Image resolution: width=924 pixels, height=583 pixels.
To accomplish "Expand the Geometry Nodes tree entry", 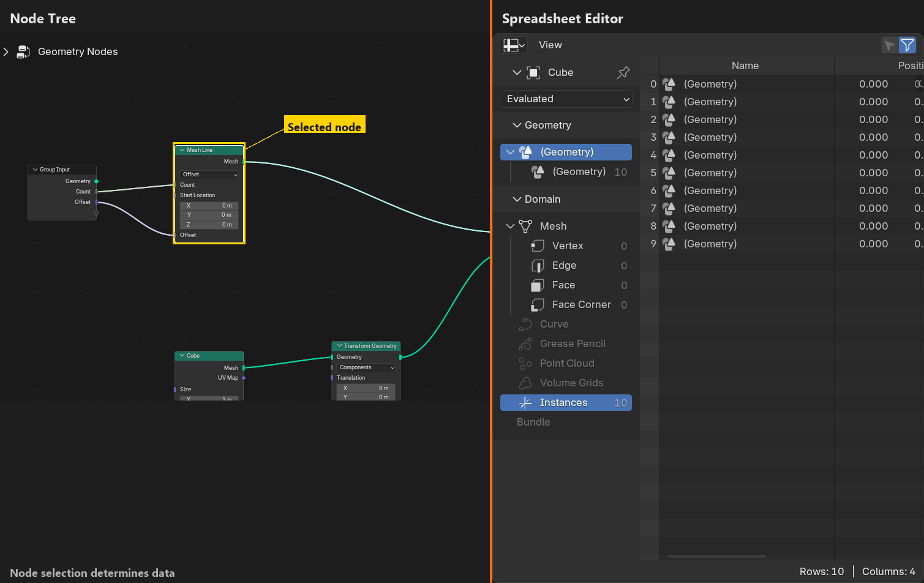I will pos(6,52).
